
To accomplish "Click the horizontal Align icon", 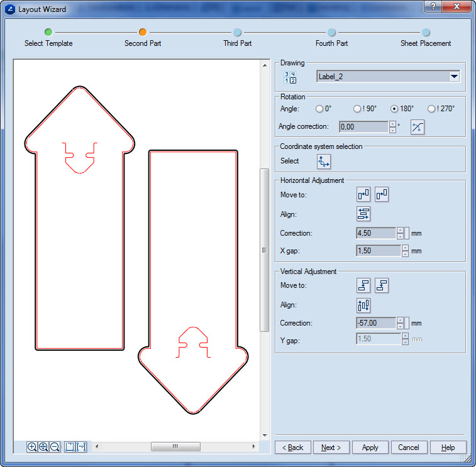I will pos(363,214).
